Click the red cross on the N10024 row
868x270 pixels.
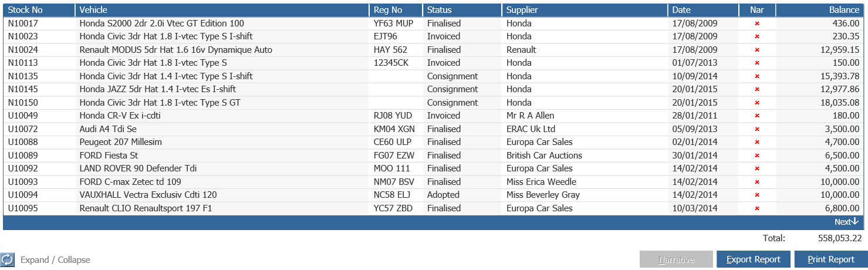757,50
